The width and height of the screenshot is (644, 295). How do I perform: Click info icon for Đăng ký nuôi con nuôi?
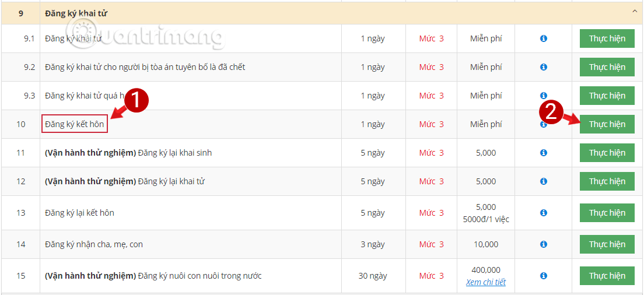543,276
